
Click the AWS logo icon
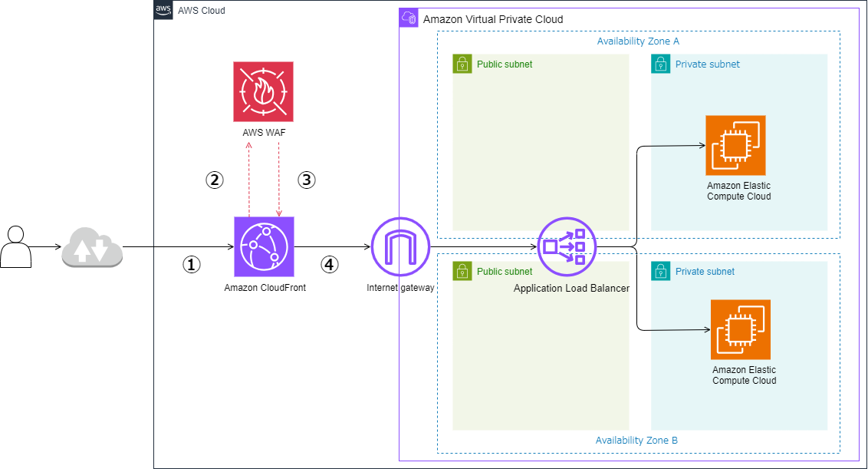pos(163,9)
